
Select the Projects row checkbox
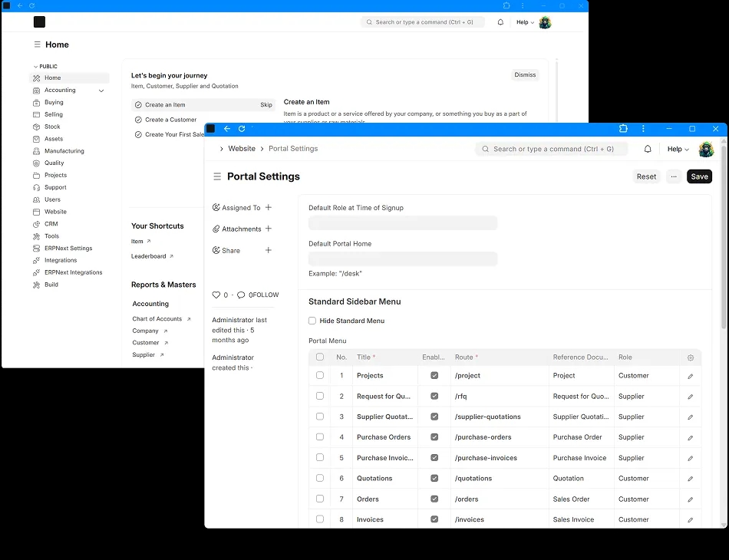click(x=320, y=375)
